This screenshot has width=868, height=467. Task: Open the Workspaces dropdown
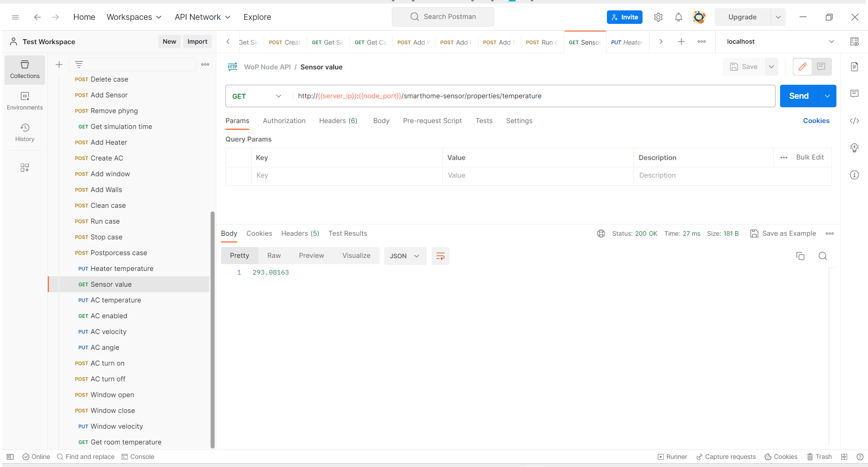[x=134, y=17]
